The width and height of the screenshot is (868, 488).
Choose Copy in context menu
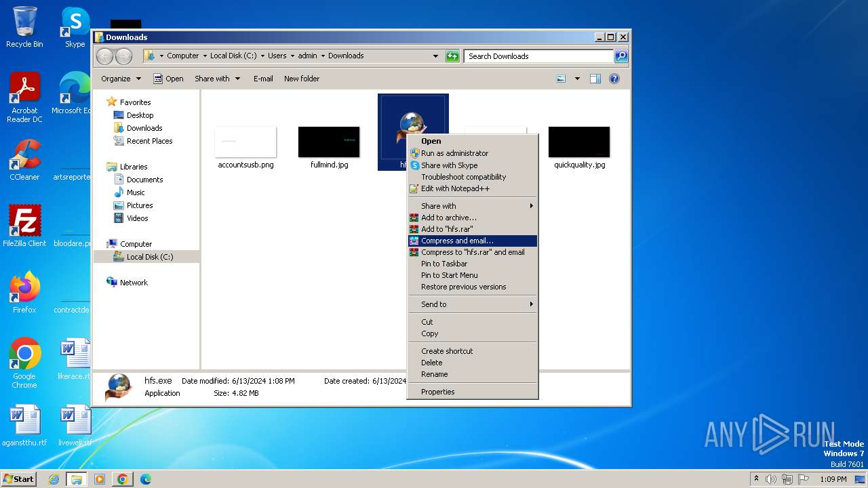472,333
